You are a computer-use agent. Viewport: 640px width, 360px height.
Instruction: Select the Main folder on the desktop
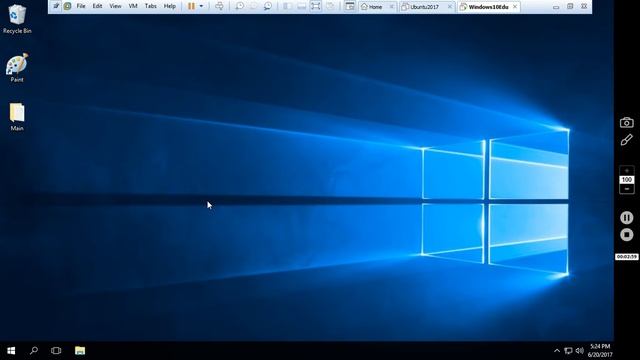[17, 117]
